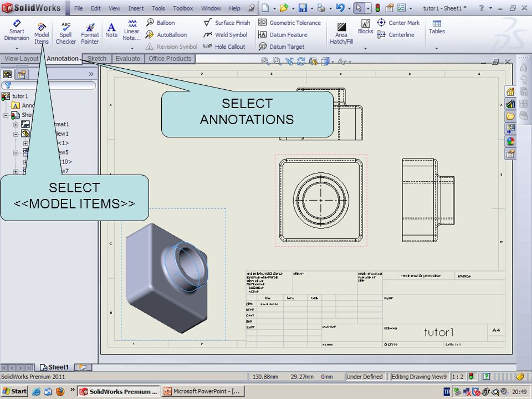The image size is (532, 399).
Task: Switch to the FeatureManager design tree tab
Action: click(x=7, y=74)
